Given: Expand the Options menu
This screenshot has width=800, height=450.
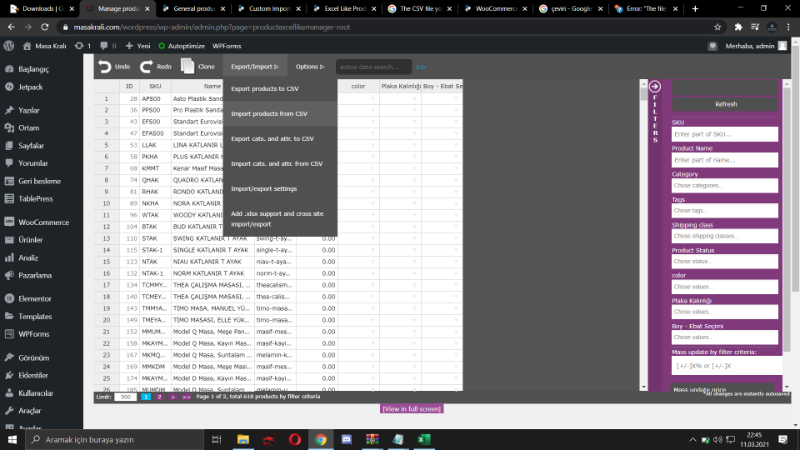Looking at the screenshot, I should pyautogui.click(x=309, y=67).
